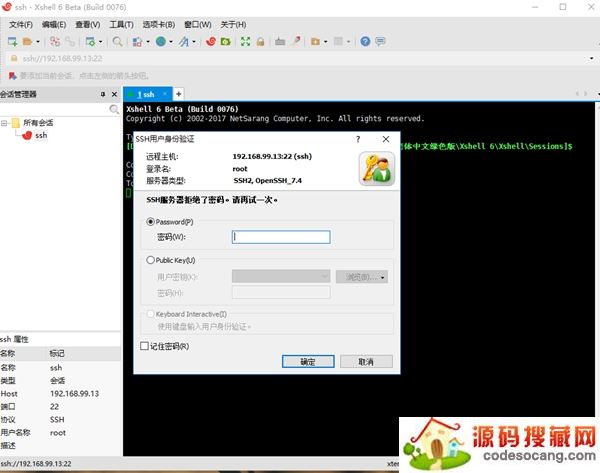Open the 工具(T) menu

click(x=121, y=24)
